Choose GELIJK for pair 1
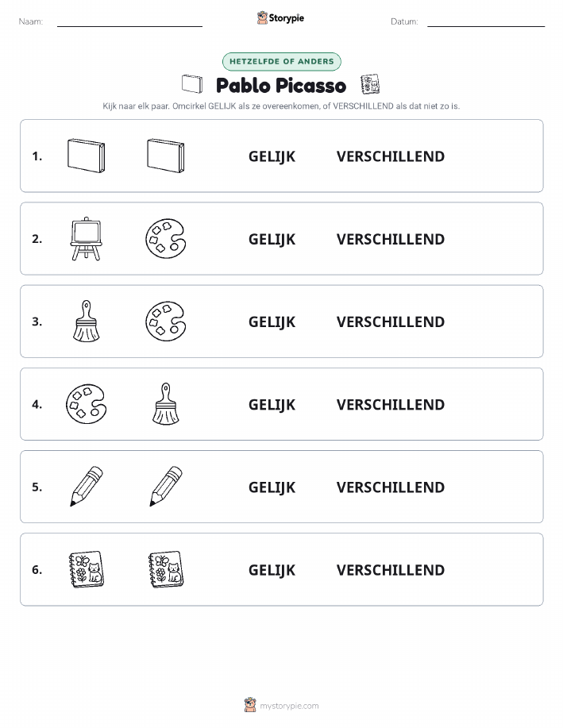 272,156
